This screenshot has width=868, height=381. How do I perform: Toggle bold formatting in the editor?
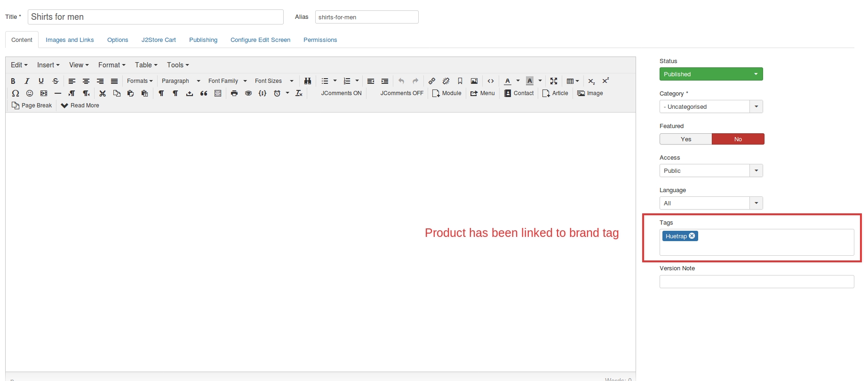click(x=13, y=81)
